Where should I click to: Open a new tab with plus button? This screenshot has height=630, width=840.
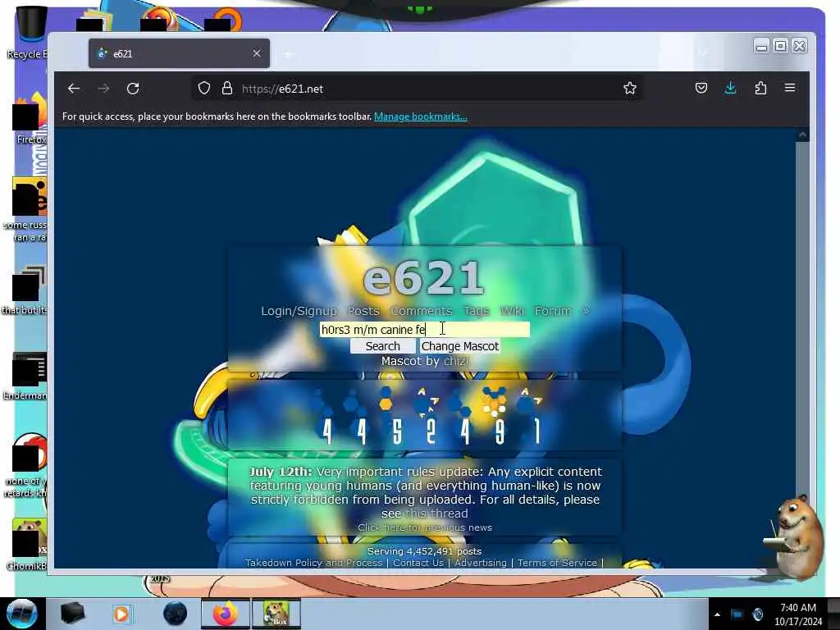288,54
